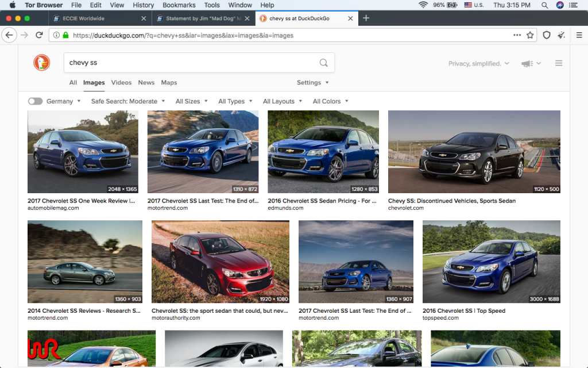Open the Notification Center icon

[x=573, y=5]
